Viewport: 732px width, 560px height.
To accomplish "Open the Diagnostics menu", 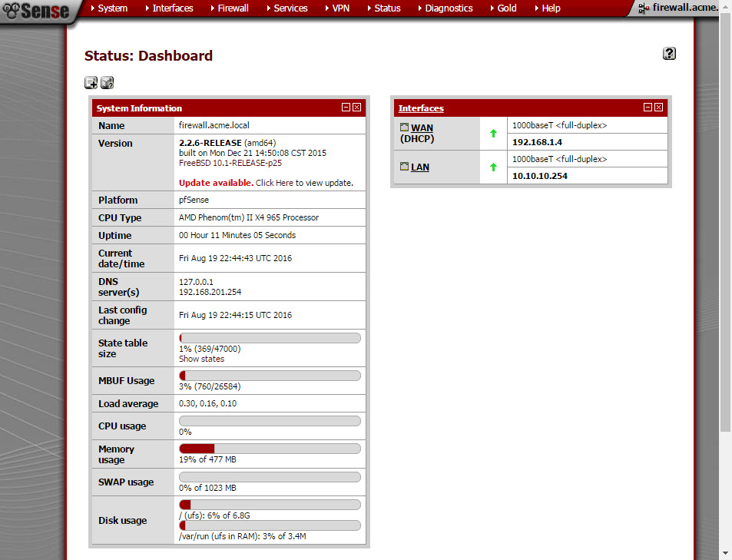I will click(x=445, y=8).
